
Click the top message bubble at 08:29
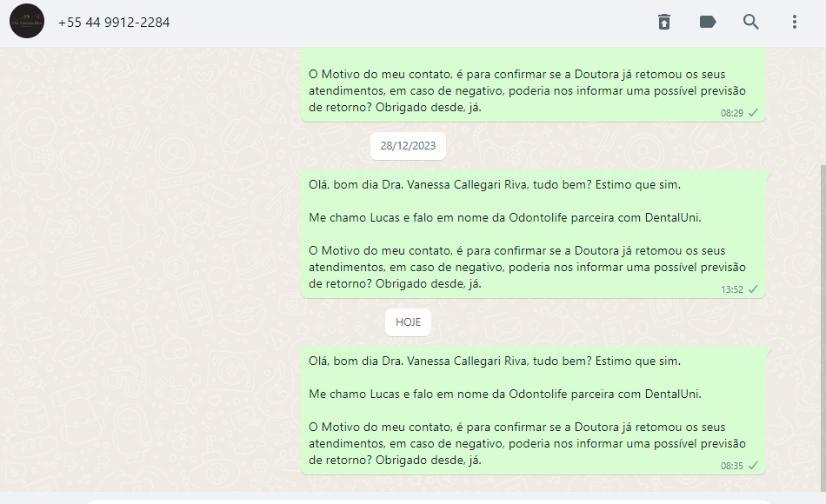(x=533, y=85)
